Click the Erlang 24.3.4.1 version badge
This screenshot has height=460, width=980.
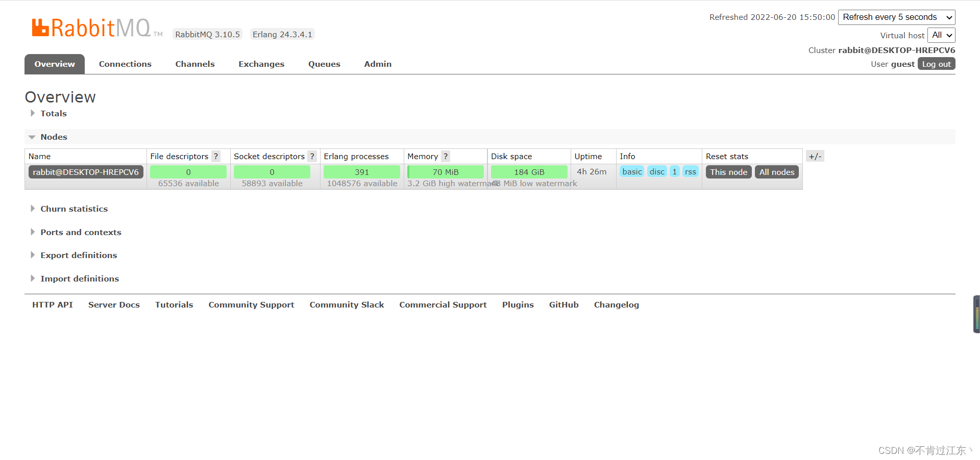click(x=282, y=34)
